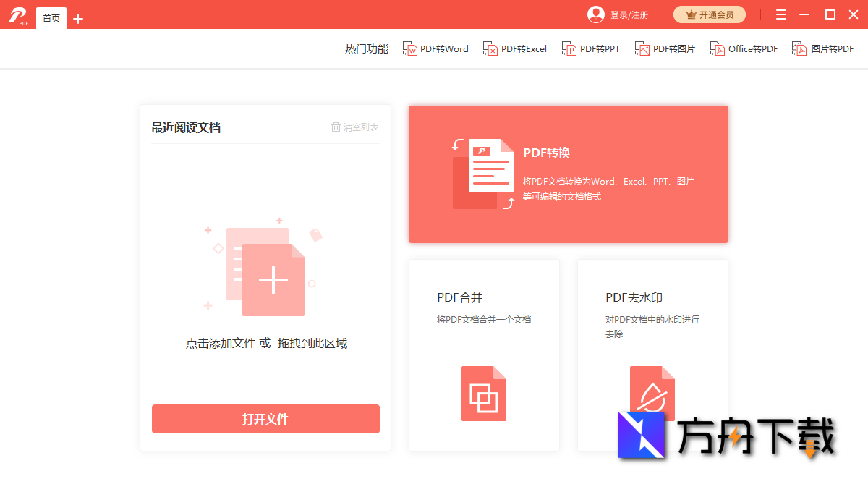
Task: Open the PDF转换 feature card
Action: 569,174
